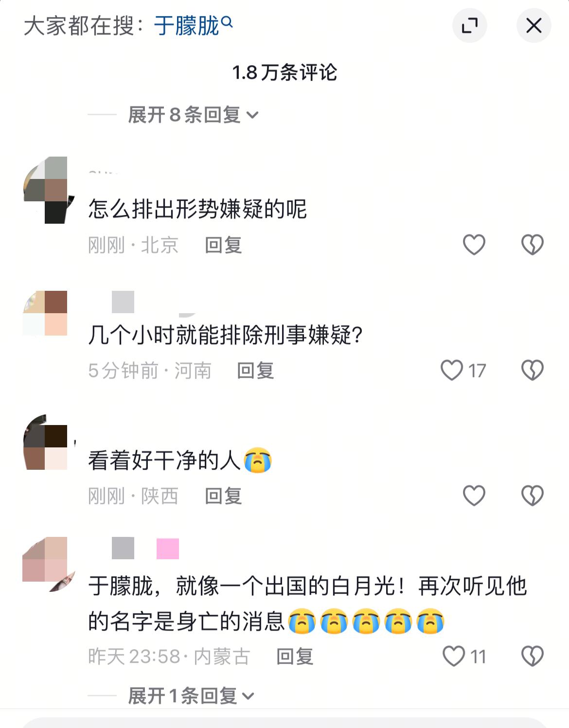
Task: Reply to the 5分钟前 Henan comment
Action: 255,371
